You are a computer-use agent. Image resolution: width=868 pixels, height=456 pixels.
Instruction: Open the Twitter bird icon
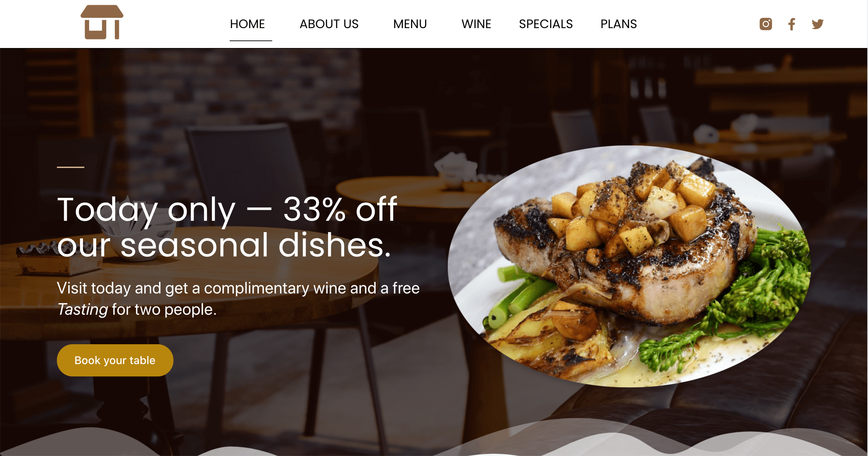coord(818,24)
